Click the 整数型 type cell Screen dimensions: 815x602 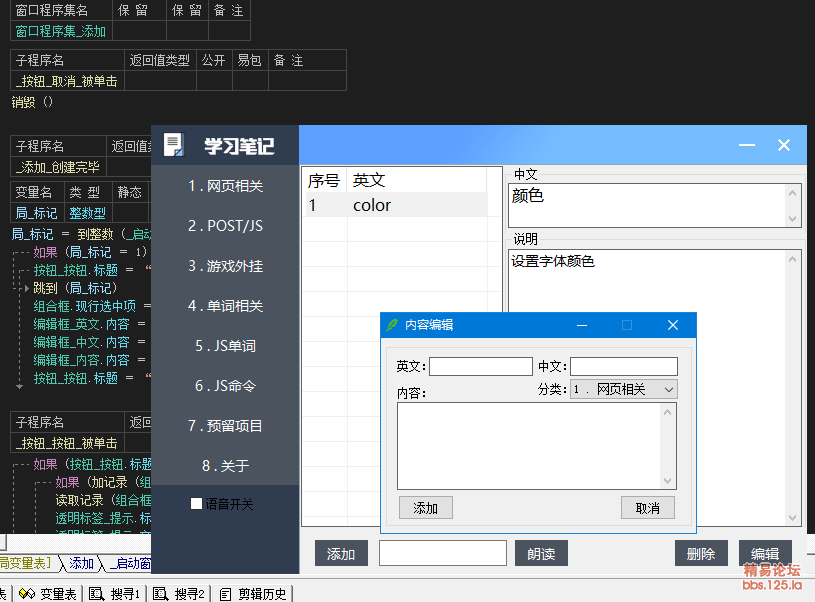[x=87, y=213]
